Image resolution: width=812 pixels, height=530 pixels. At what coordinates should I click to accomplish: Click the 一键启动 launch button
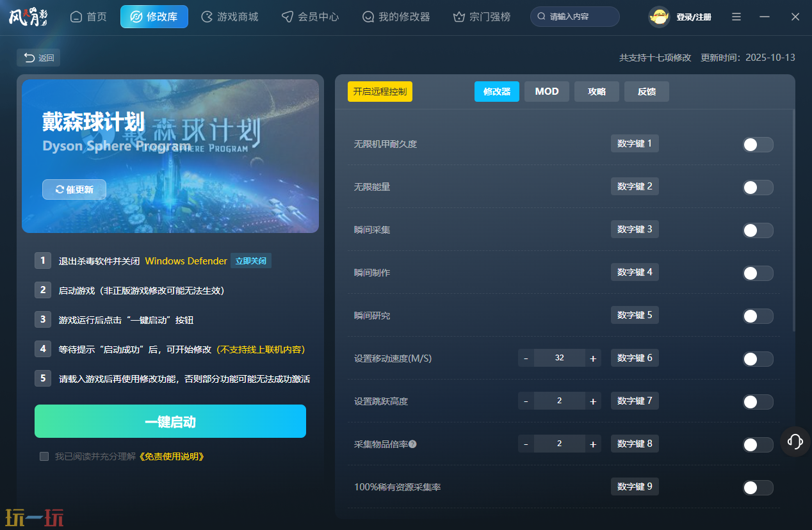click(x=170, y=421)
